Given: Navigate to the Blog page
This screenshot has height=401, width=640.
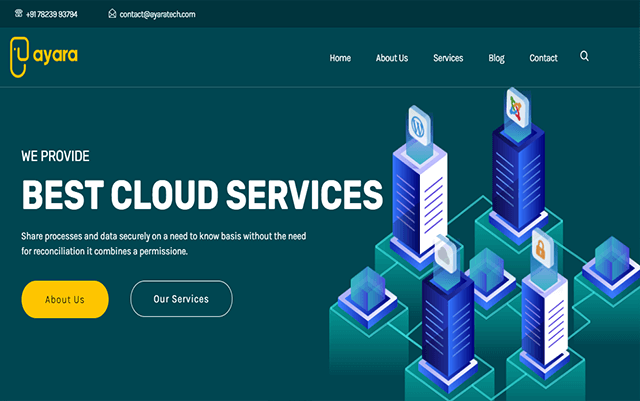Looking at the screenshot, I should click(x=496, y=58).
